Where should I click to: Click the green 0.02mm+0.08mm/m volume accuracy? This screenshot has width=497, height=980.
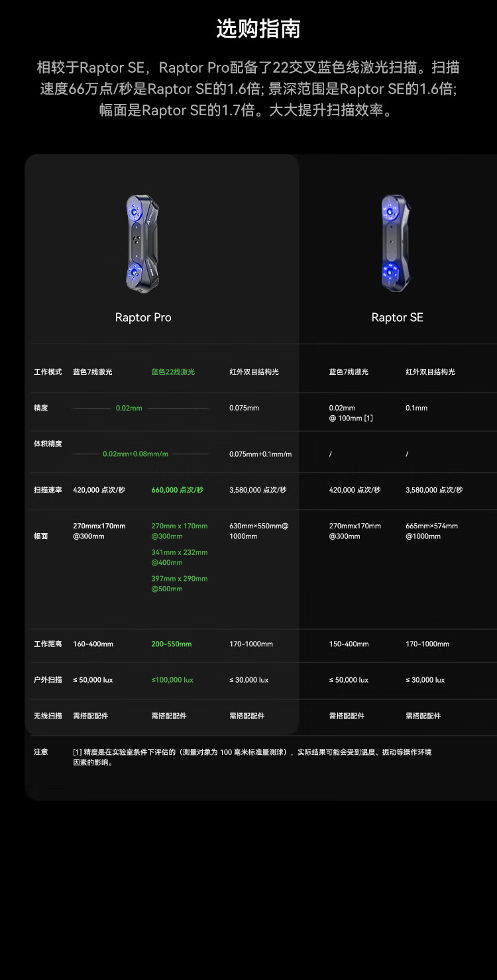135,454
